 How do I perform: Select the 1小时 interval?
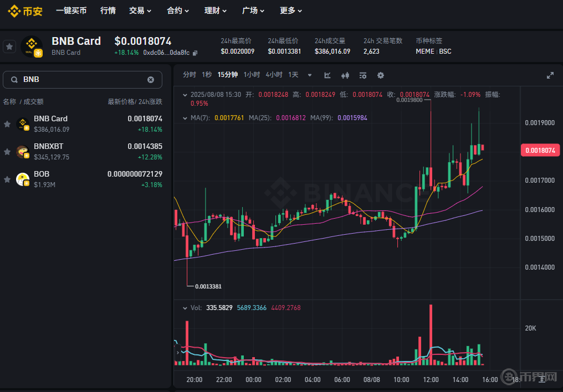(252, 75)
